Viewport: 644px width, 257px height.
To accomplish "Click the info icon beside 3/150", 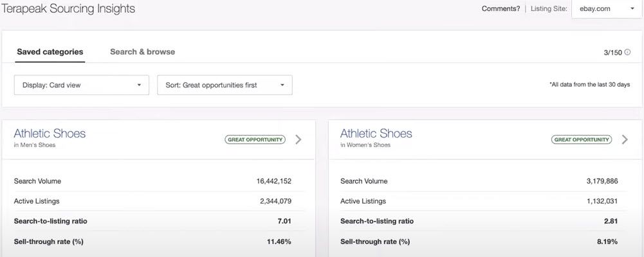I will click(x=627, y=53).
